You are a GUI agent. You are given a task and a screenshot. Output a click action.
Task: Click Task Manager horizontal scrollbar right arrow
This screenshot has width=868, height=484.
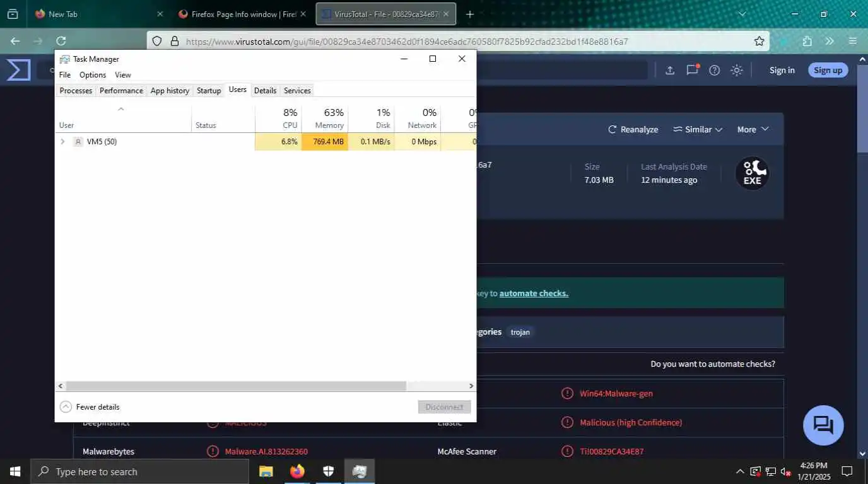click(x=471, y=386)
